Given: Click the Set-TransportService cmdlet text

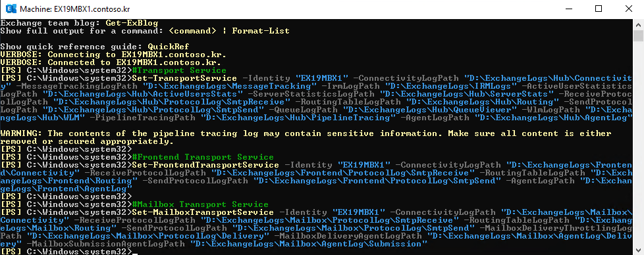Looking at the screenshot, I should (x=184, y=78).
